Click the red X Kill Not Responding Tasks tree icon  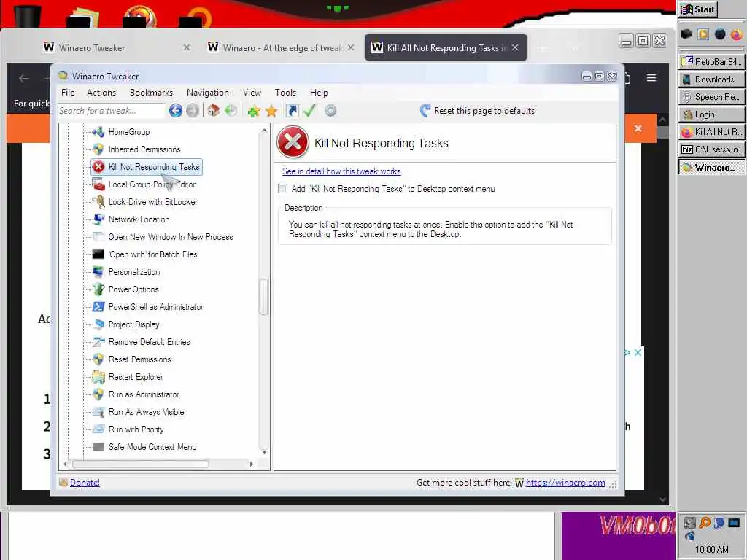tap(98, 167)
